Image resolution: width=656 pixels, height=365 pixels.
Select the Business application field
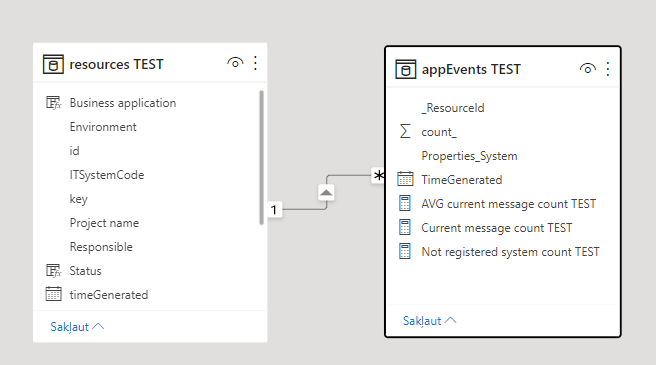pos(123,103)
